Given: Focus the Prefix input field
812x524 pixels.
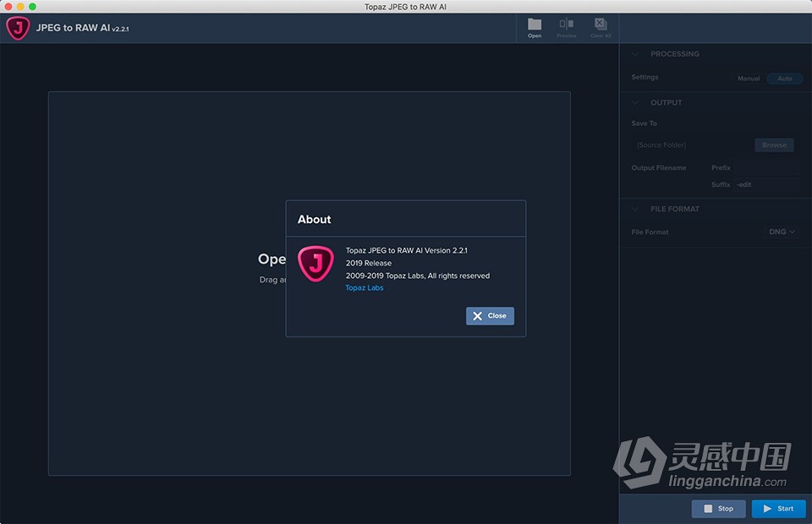Looking at the screenshot, I should (x=766, y=167).
